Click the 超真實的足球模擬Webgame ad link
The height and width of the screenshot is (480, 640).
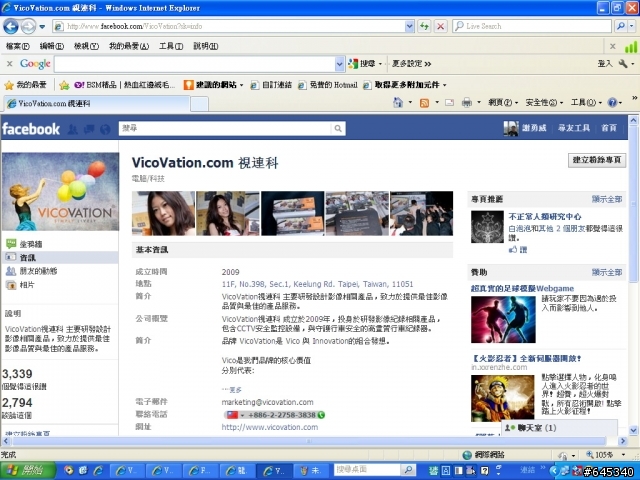[522, 288]
